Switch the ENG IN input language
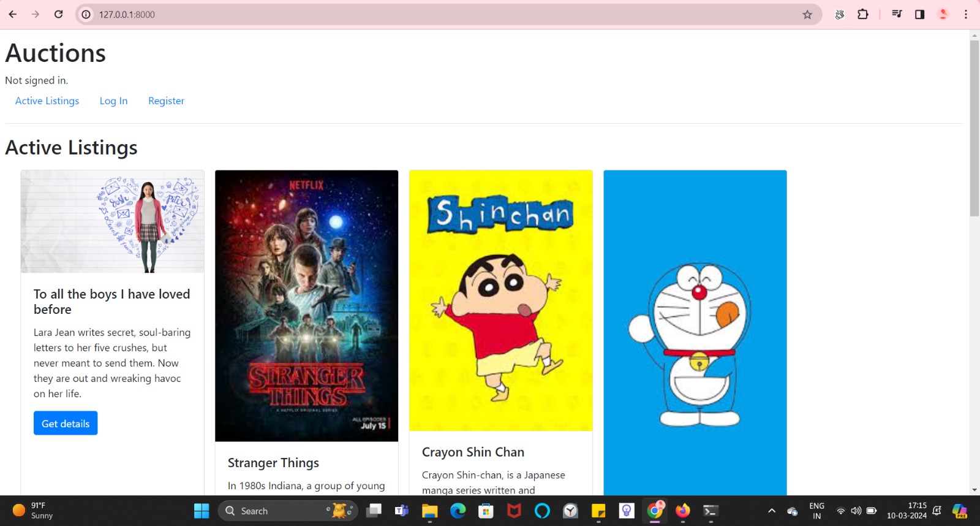 (x=816, y=511)
